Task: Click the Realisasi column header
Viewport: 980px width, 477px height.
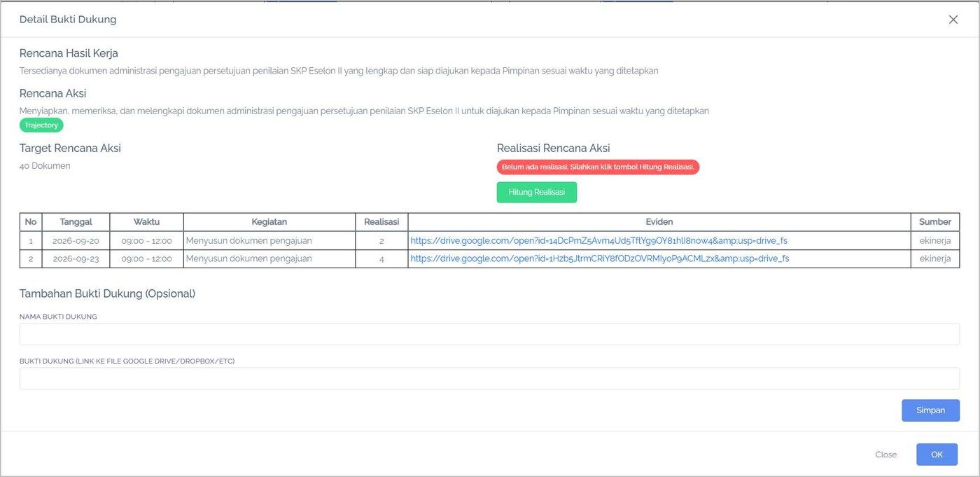Action: point(381,222)
